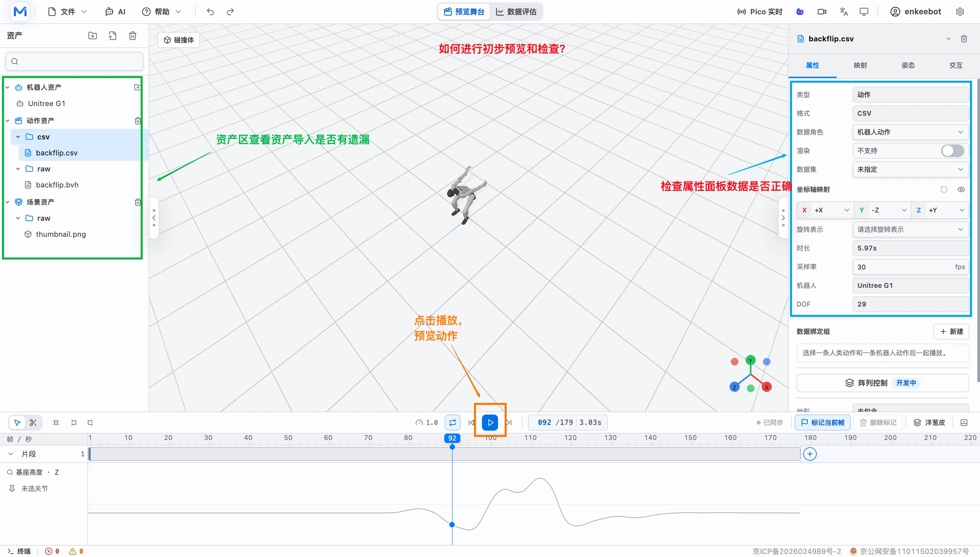This screenshot has height=557, width=980.
Task: Click the import file icon in 资产
Action: (x=112, y=36)
